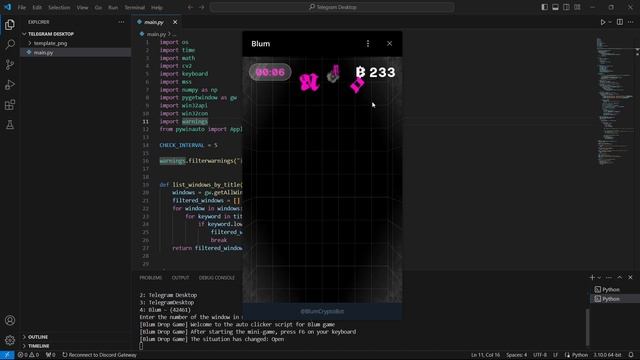
Task: Click Reconnect to Discord Gateway
Action: pos(100,355)
